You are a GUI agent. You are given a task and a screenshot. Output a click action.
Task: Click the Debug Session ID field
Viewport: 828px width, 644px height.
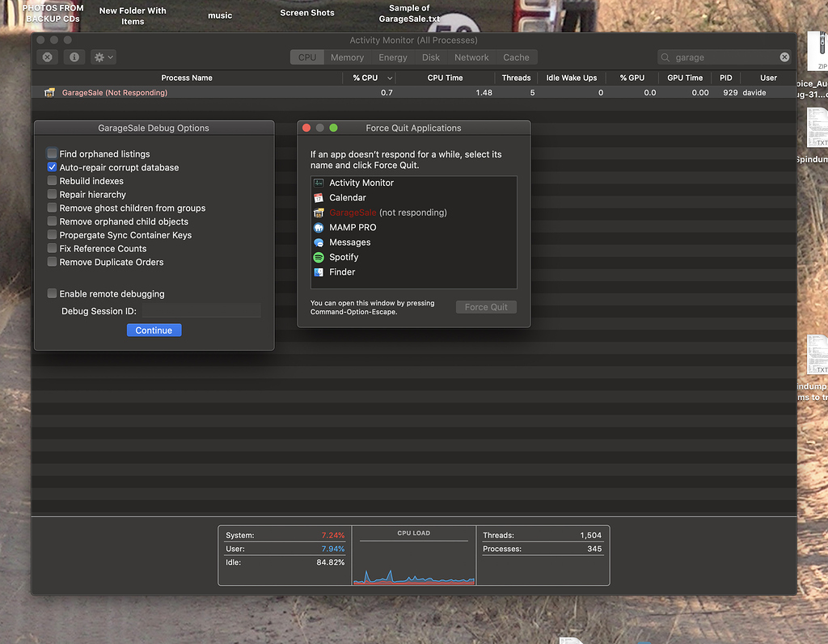[x=201, y=311]
